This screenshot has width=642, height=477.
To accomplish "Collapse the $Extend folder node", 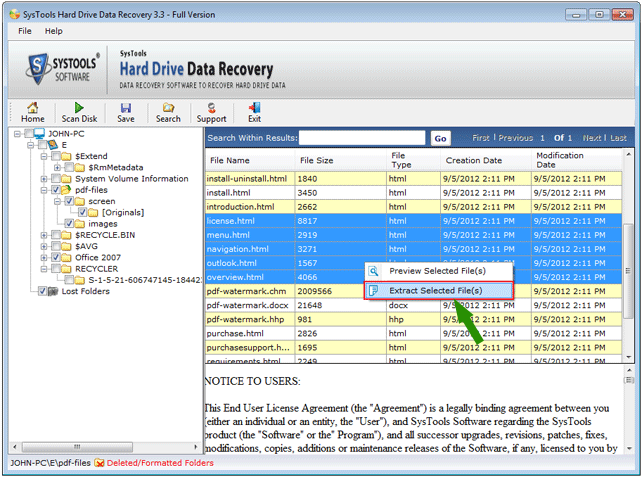I will [x=44, y=156].
